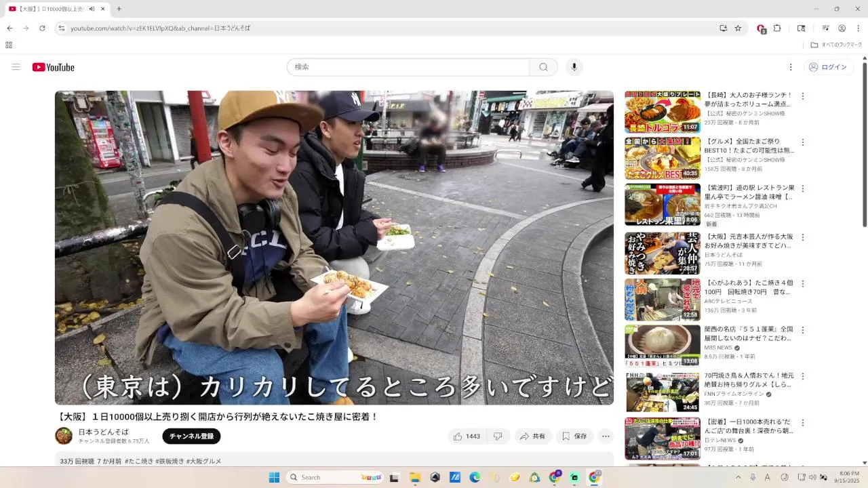Open options menu for 関西の名店 551蓬莱 video
868x488 pixels.
click(803, 329)
